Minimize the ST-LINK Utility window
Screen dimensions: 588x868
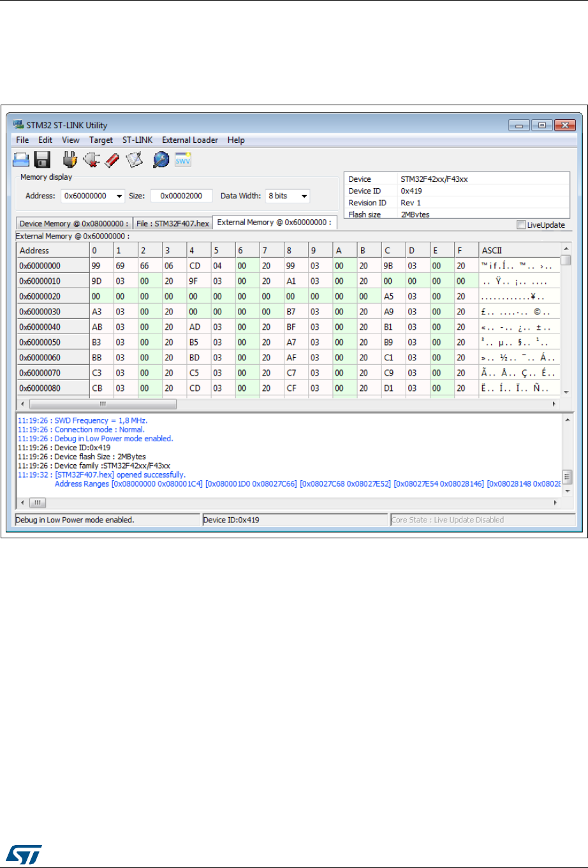click(x=520, y=125)
